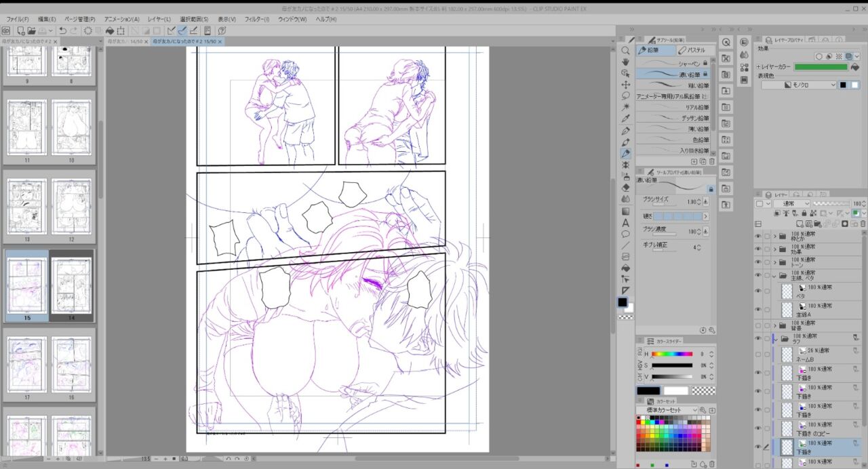Open the ファイル(F) menu
Viewport: 868px width, 469px height.
point(16,19)
